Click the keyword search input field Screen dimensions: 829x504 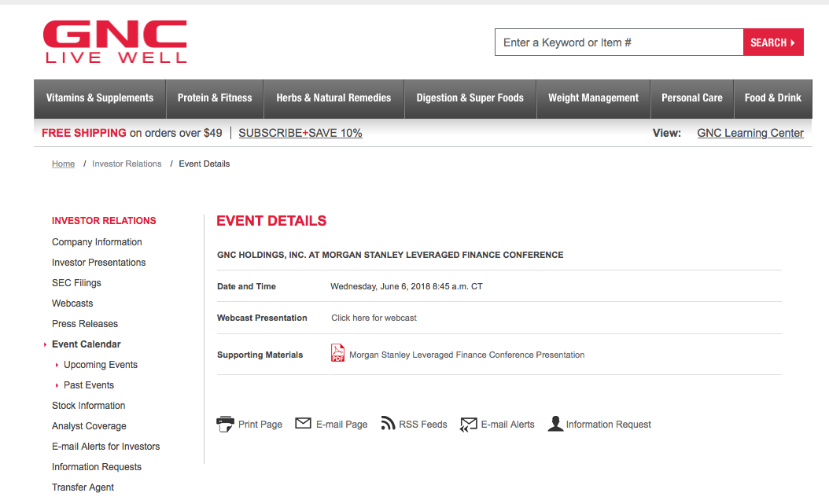618,42
